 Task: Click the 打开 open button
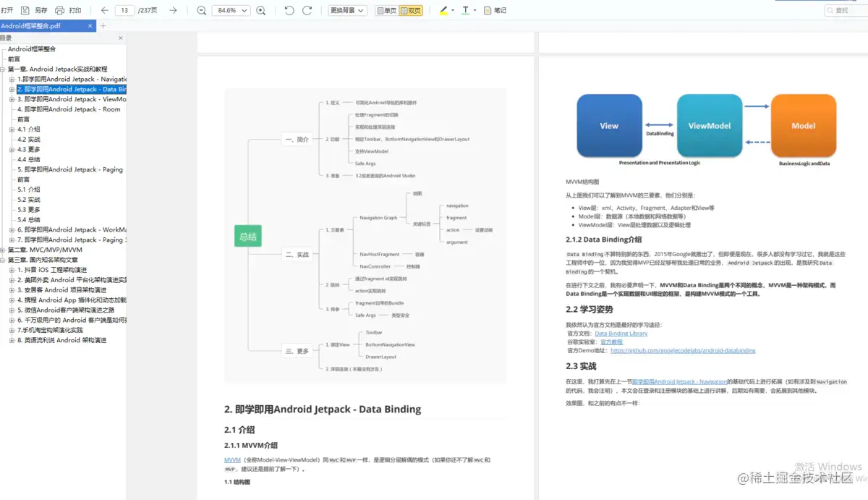(7, 10)
